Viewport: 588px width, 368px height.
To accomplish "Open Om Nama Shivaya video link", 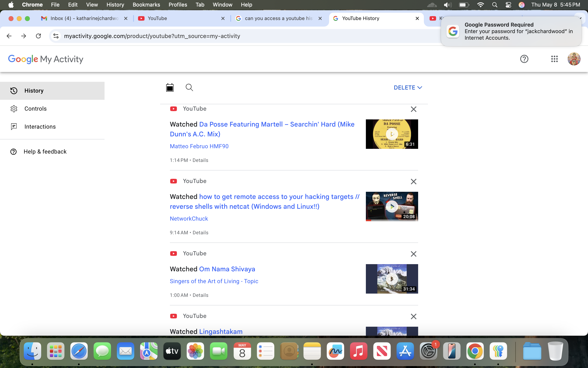I will [x=227, y=269].
